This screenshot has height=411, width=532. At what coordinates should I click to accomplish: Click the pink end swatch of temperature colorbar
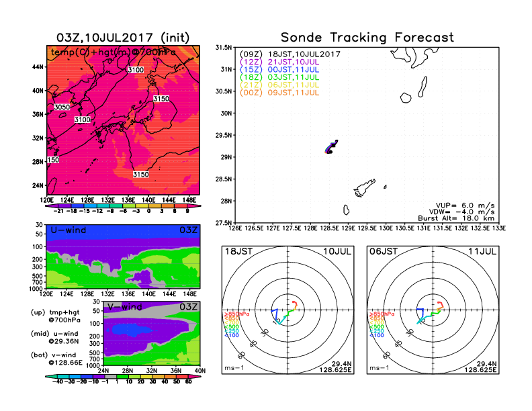[195, 205]
